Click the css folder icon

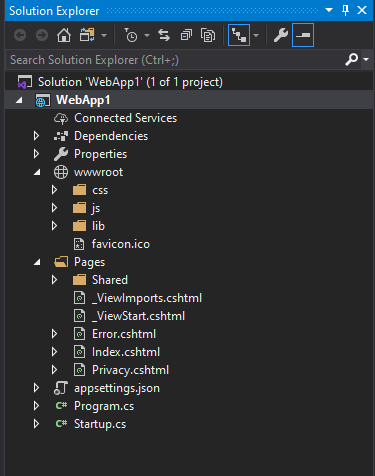[x=79, y=190]
